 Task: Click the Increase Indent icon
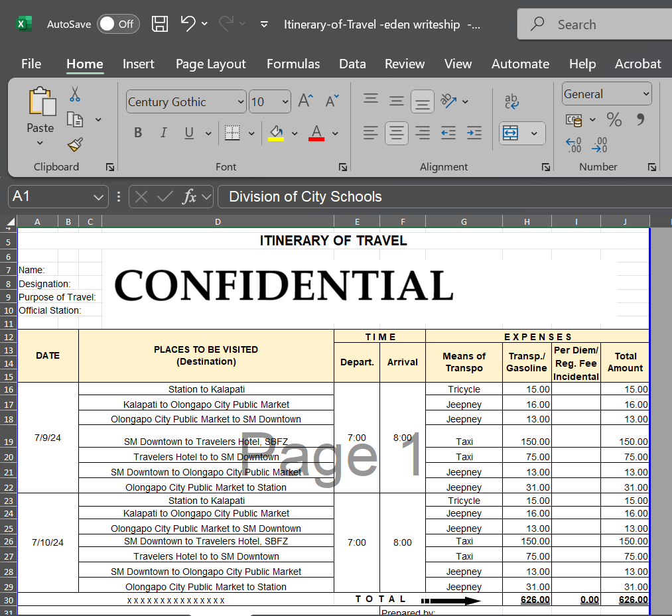[x=474, y=133]
